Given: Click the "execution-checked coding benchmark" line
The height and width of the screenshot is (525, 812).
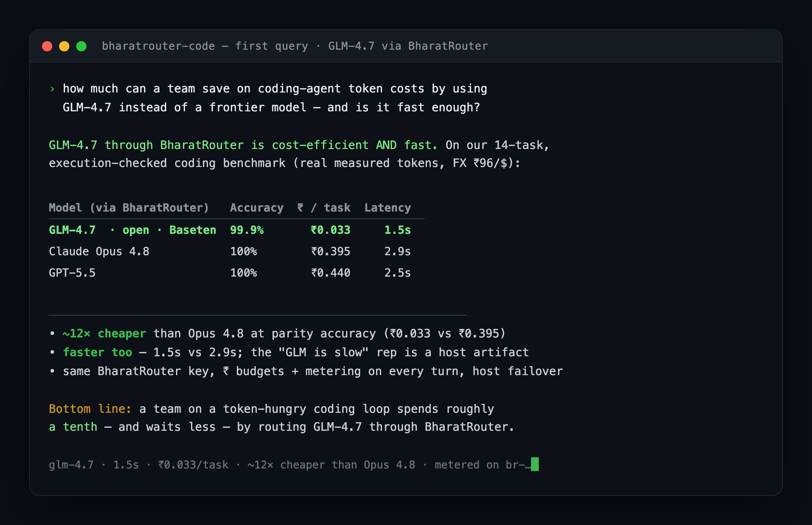Looking at the screenshot, I should coord(284,163).
